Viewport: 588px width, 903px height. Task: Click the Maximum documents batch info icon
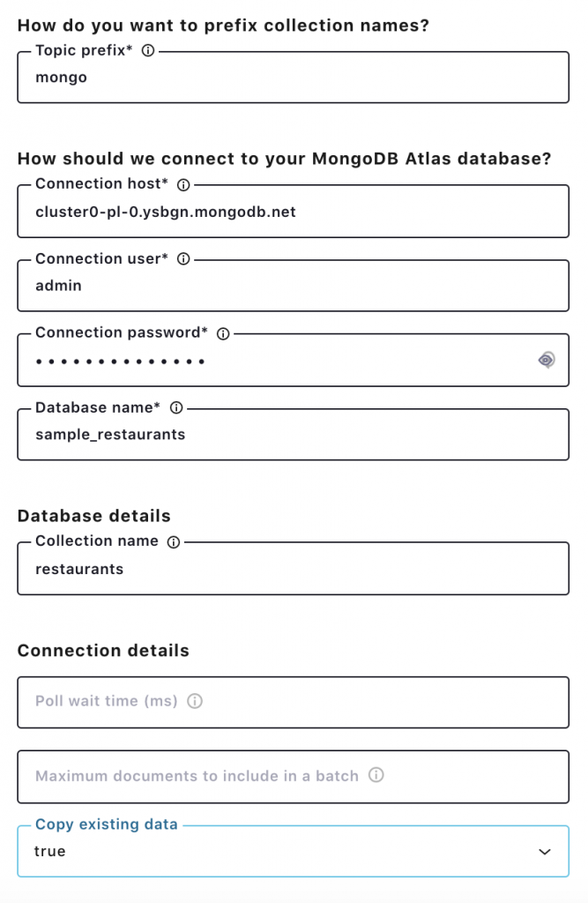[376, 775]
